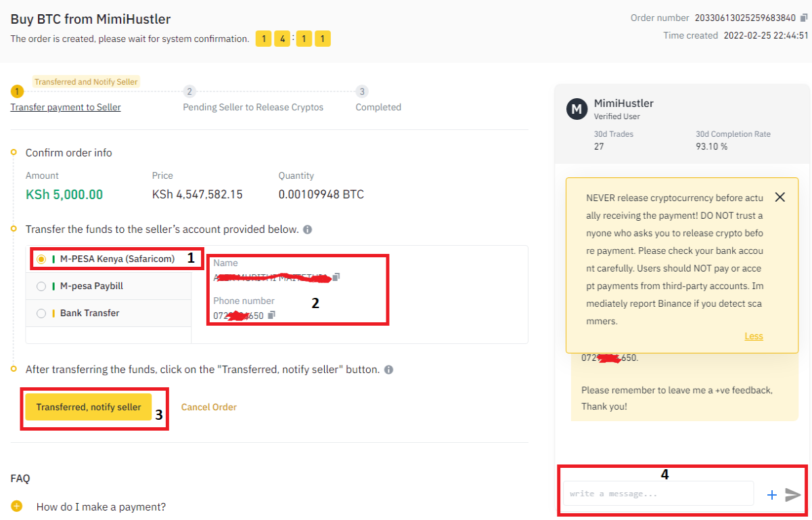Screen dimensions: 812x520
Task: Click the quantity 0.00109948 BTC
Action: (321, 195)
